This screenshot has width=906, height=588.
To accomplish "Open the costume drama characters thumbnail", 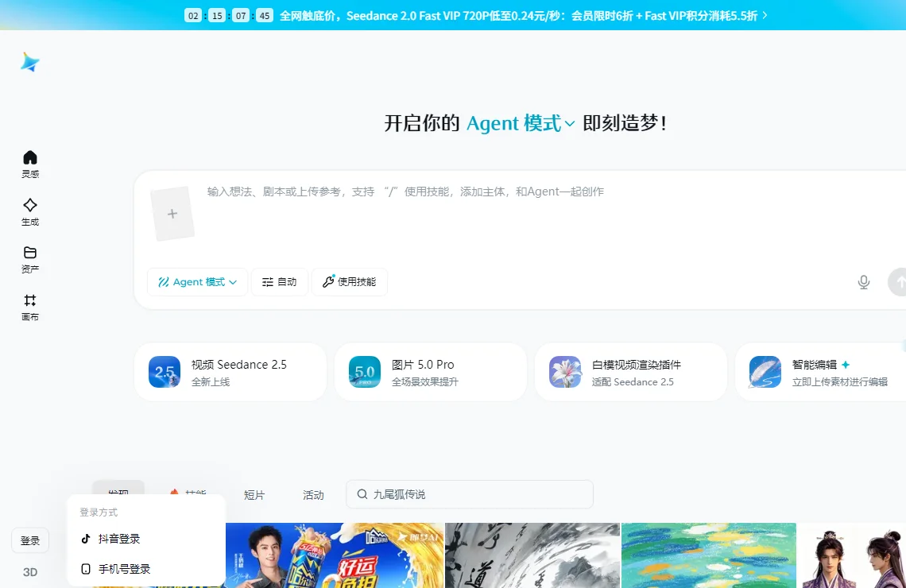I will point(852,555).
